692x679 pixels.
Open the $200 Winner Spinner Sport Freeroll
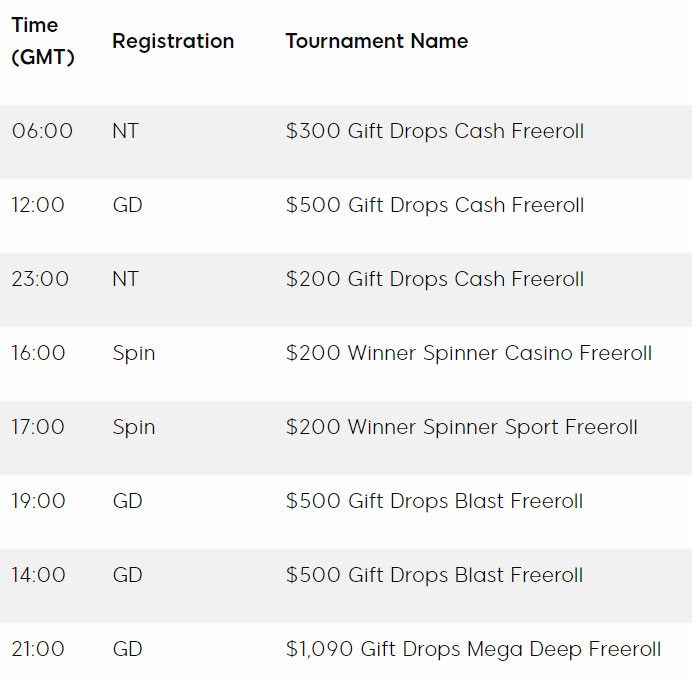462,427
